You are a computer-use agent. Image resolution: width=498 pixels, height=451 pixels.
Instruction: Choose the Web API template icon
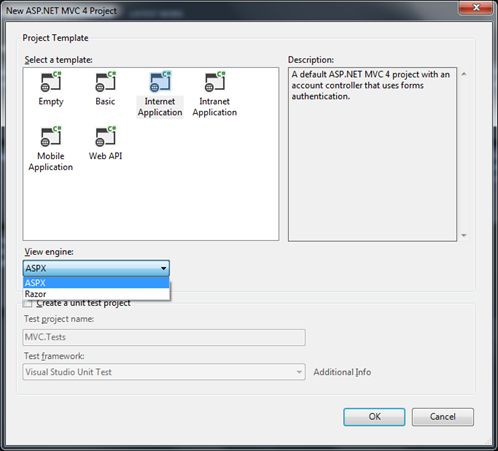pyautogui.click(x=105, y=137)
